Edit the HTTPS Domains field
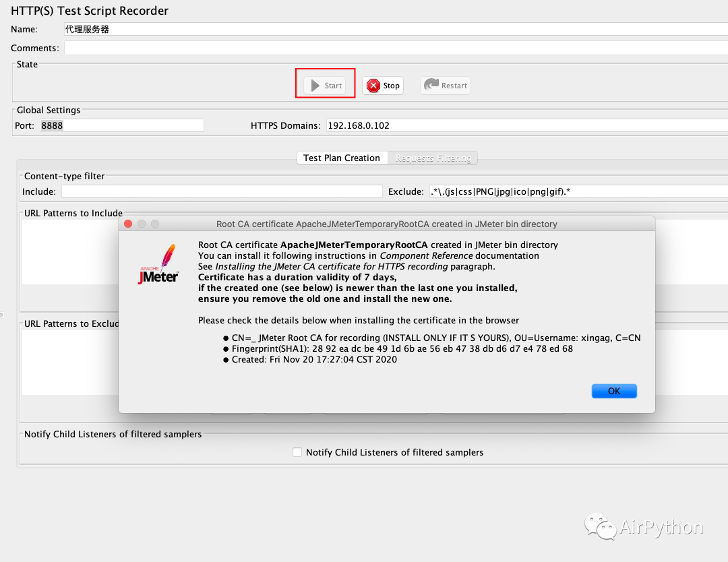Image resolution: width=728 pixels, height=562 pixels. pyautogui.click(x=527, y=125)
